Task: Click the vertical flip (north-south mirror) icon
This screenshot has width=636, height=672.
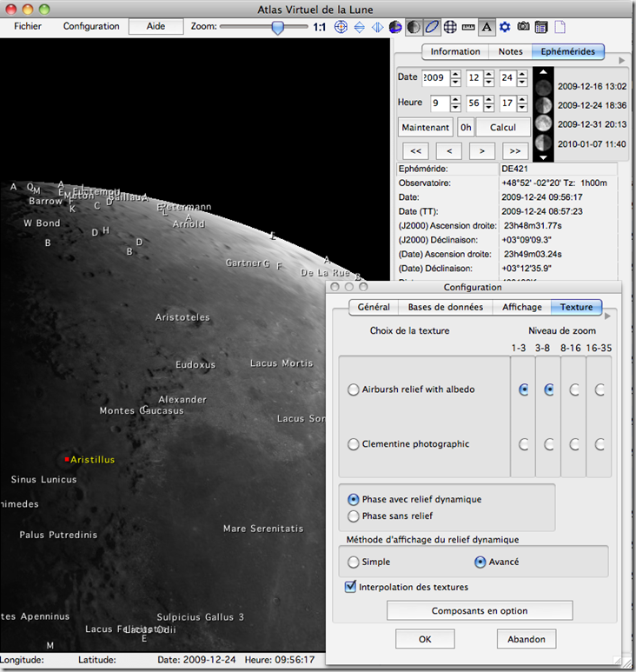Action: 360,28
